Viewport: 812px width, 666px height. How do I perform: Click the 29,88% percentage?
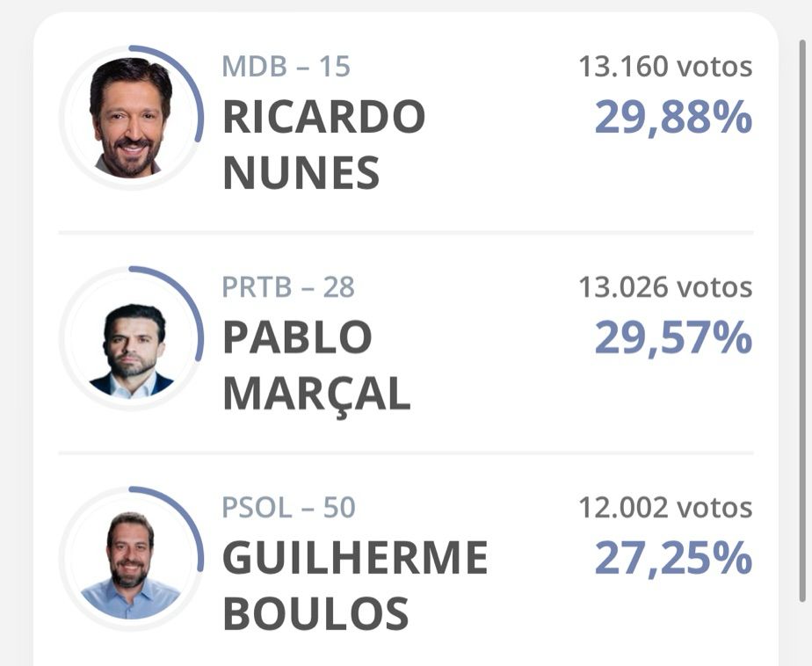(673, 117)
